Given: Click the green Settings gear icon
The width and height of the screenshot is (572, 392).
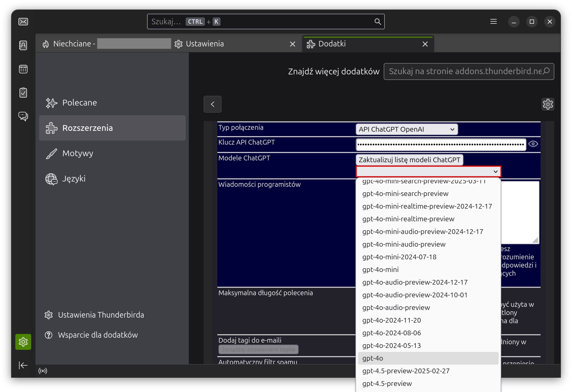Looking at the screenshot, I should click(x=23, y=342).
